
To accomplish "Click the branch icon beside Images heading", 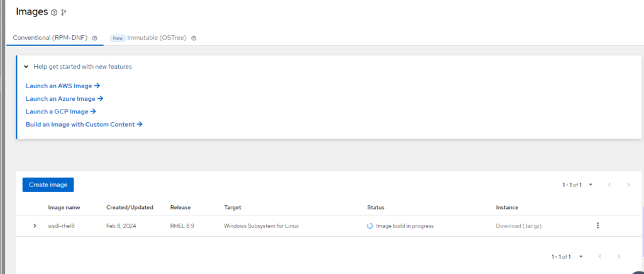I will point(64,13).
